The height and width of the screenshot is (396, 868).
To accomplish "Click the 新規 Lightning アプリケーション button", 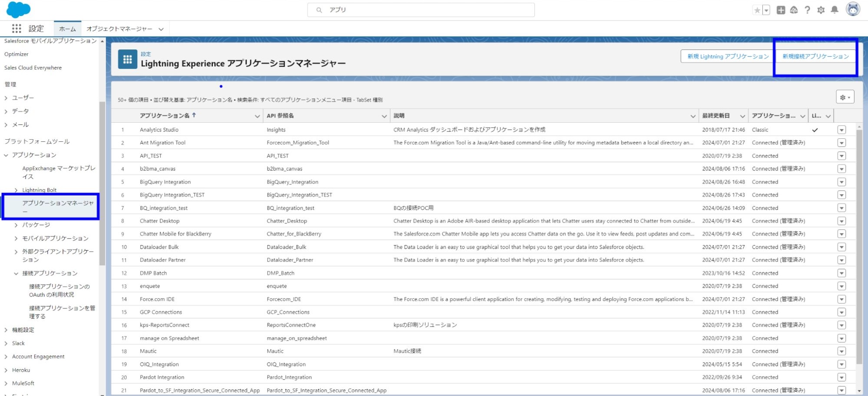I will (x=728, y=56).
